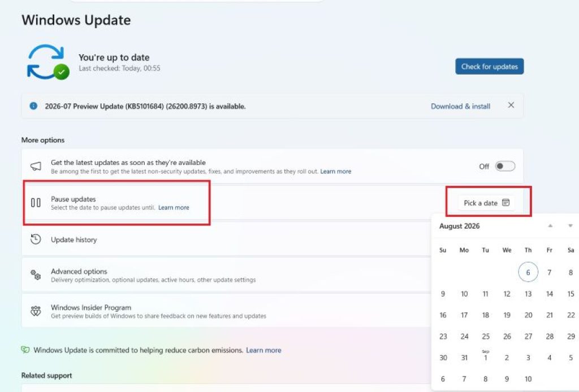Open Advanced options
This screenshot has height=392, width=579.
point(226,275)
